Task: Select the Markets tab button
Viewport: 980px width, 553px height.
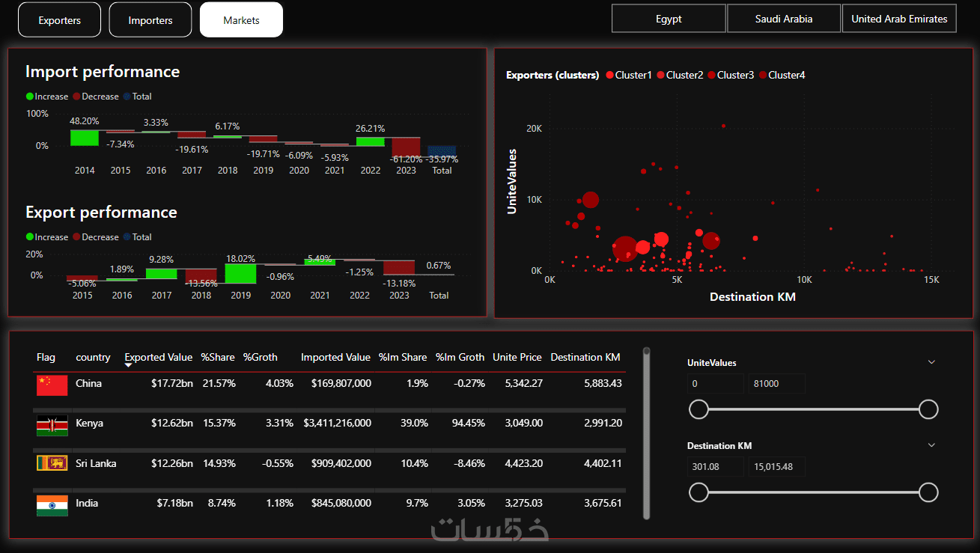Action: click(x=241, y=20)
